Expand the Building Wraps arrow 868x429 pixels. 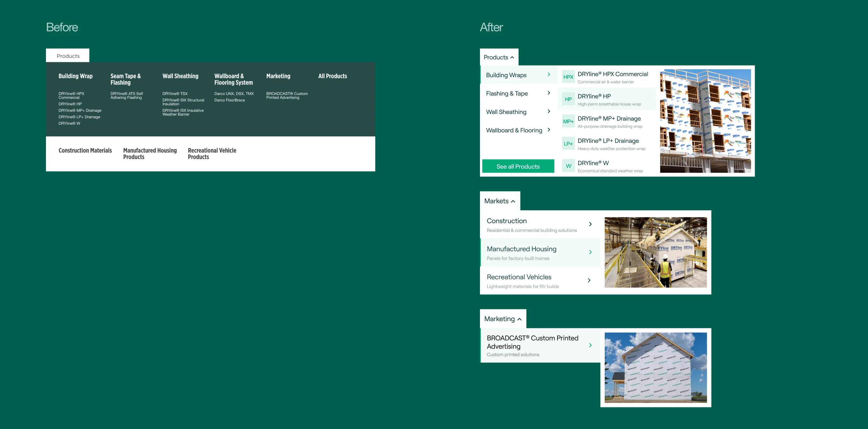pyautogui.click(x=549, y=74)
